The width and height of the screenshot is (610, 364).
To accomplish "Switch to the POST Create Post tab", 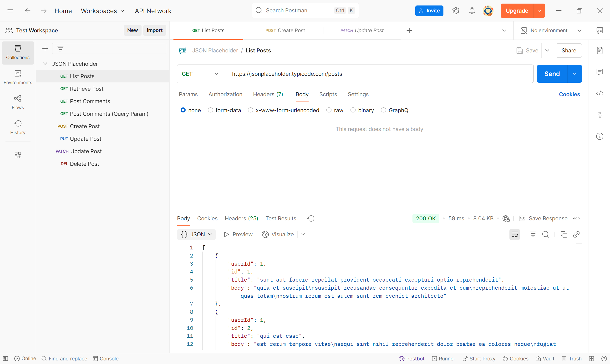I will coord(285,30).
